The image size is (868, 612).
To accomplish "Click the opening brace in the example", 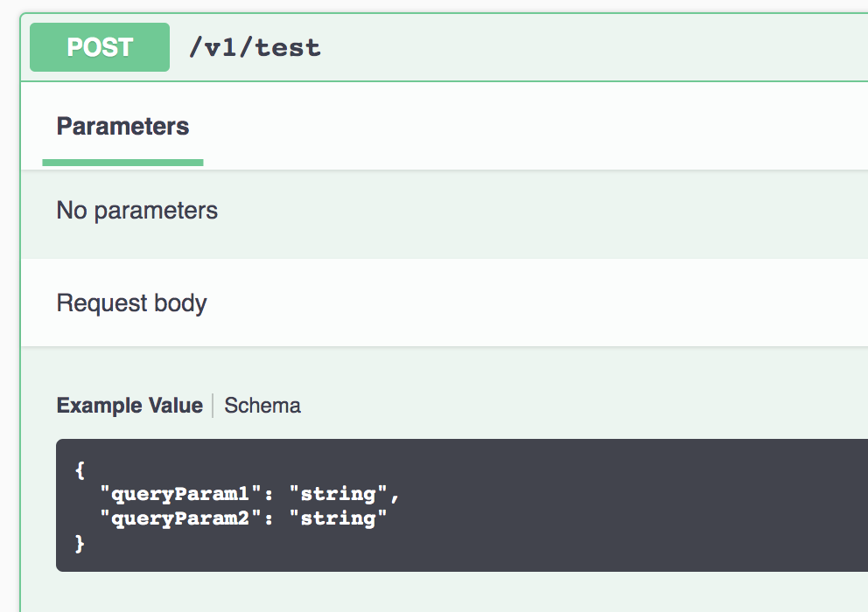I will coord(78,469).
